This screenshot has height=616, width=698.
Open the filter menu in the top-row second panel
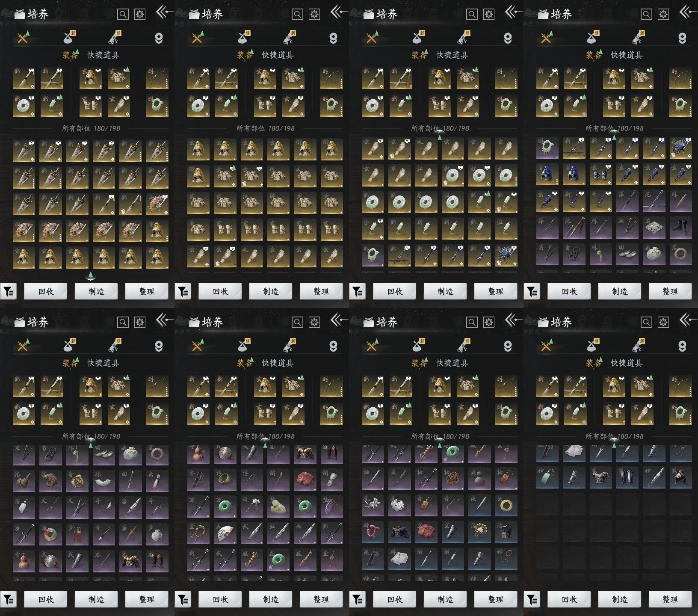(x=183, y=292)
